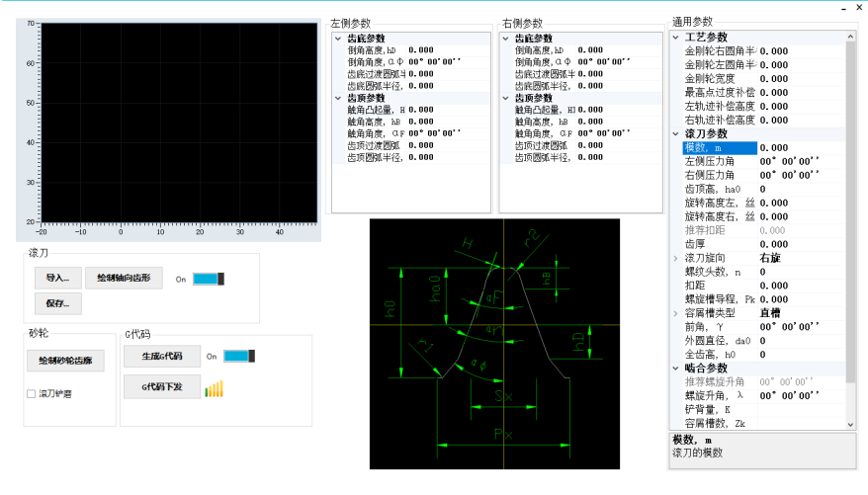Click the 导入... button

point(57,279)
